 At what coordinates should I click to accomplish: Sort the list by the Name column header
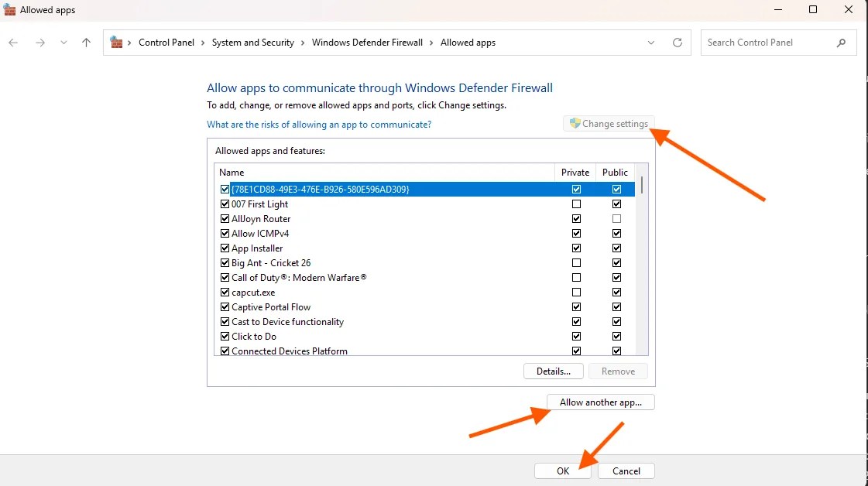point(385,172)
